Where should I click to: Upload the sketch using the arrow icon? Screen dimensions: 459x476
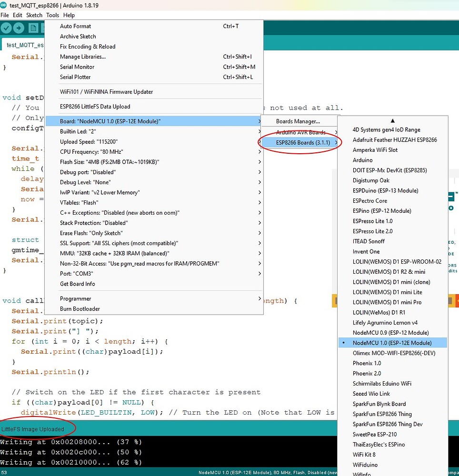click(18, 28)
